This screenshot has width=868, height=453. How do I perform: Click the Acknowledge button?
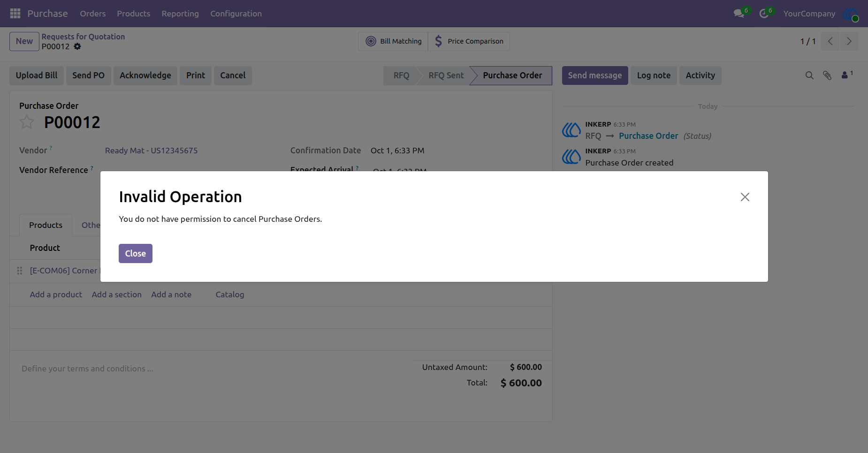(145, 75)
